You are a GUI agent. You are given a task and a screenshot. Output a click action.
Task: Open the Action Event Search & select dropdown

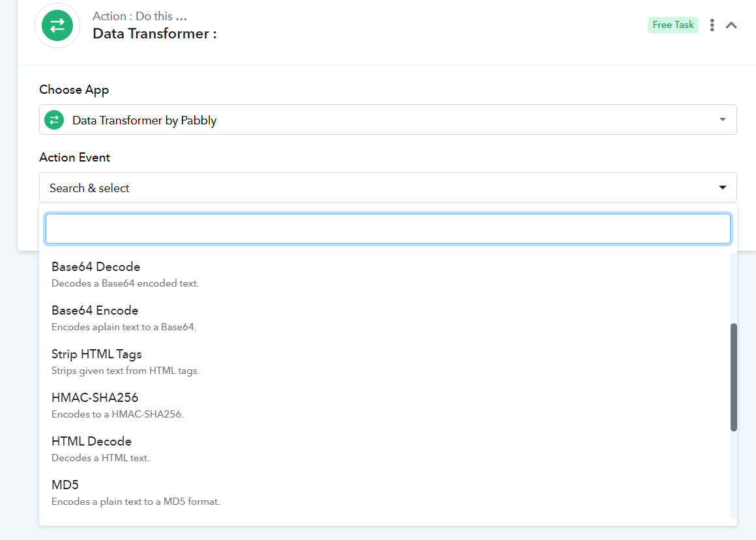(388, 188)
